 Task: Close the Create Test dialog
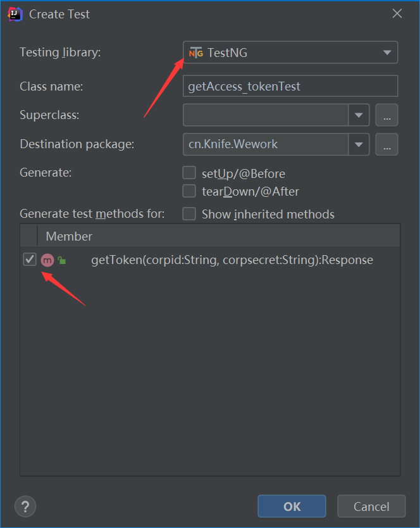pos(397,13)
